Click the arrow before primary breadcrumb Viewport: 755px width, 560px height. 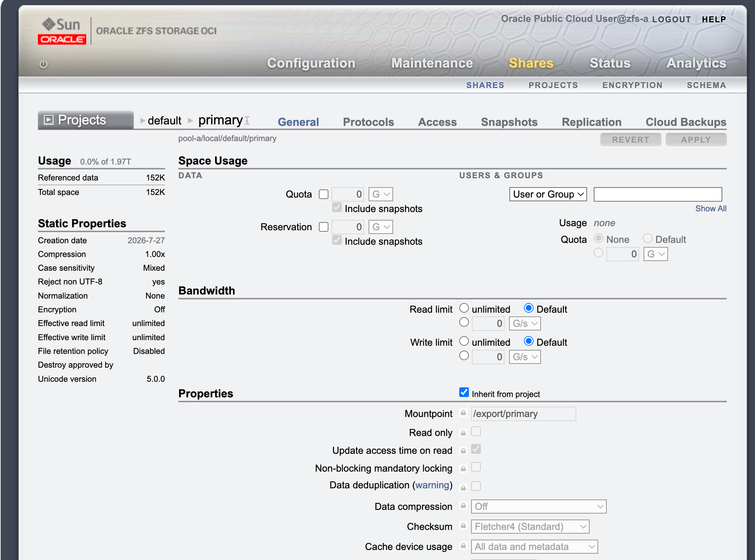[191, 121]
